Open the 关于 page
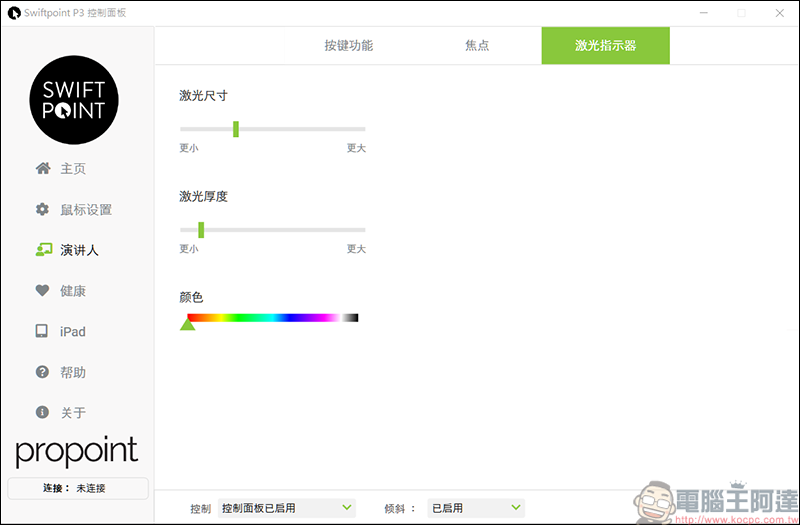This screenshot has height=525, width=800. pyautogui.click(x=73, y=413)
